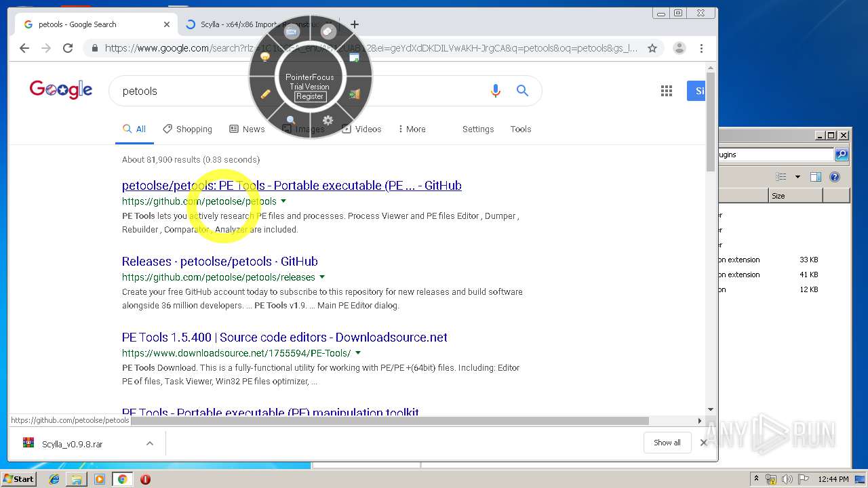Expand options for github.com/petoolse/petools URL
Viewport: 868px width, 488px height.
pos(283,201)
